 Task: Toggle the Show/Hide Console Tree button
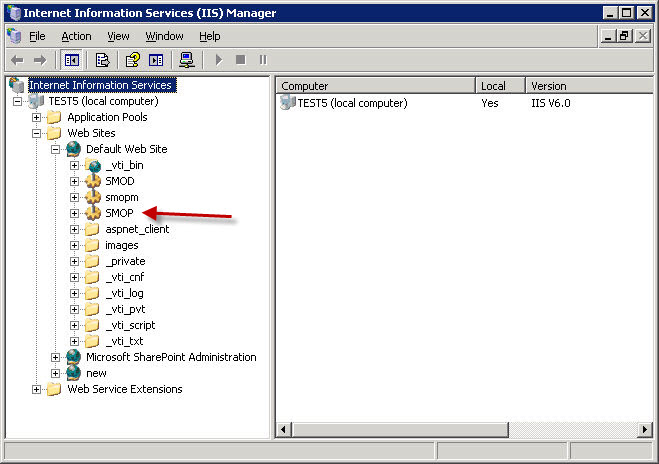71,60
